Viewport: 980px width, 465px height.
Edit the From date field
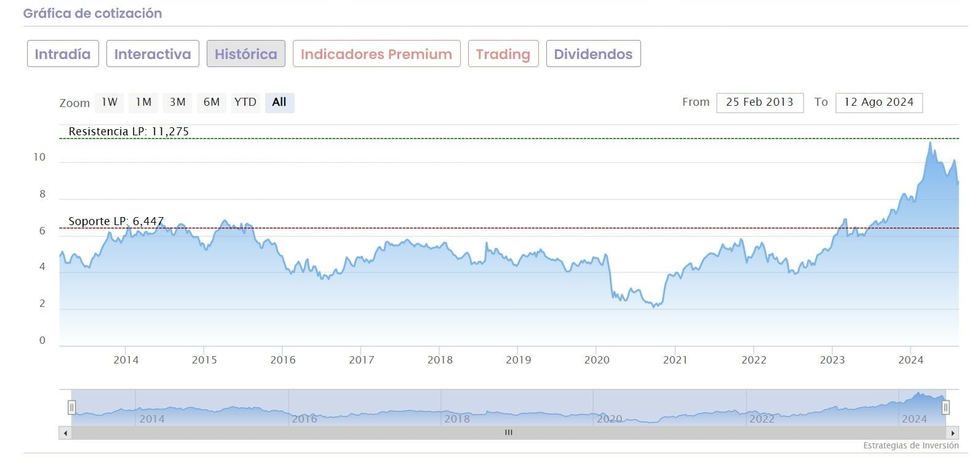pyautogui.click(x=760, y=102)
